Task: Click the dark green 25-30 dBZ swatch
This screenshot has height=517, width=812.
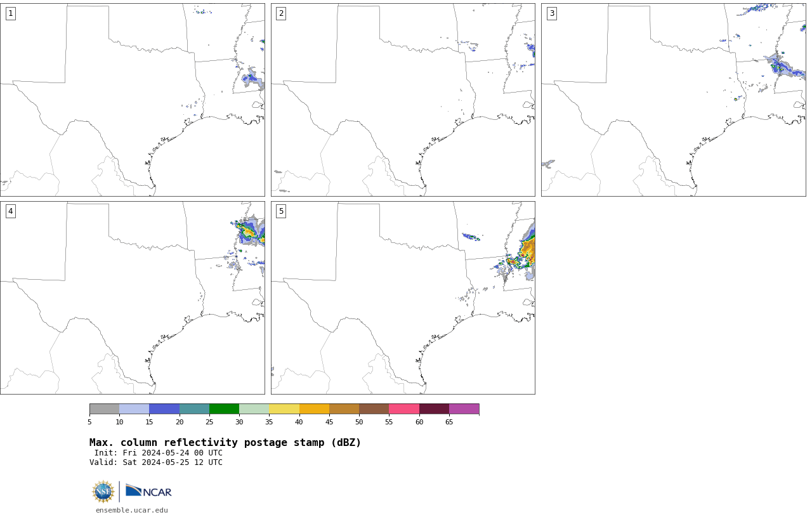Action: 224,409
